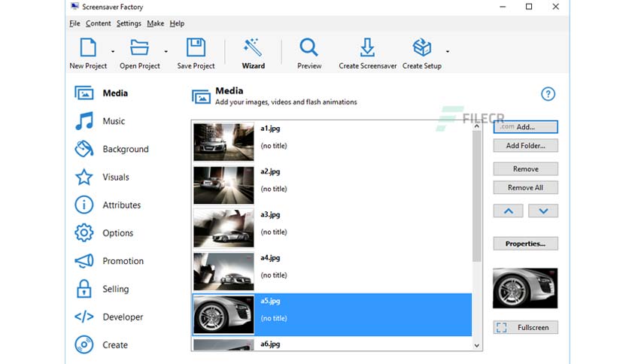Click the Remove All button
Image resolution: width=629 pixels, height=364 pixels.
click(x=525, y=187)
